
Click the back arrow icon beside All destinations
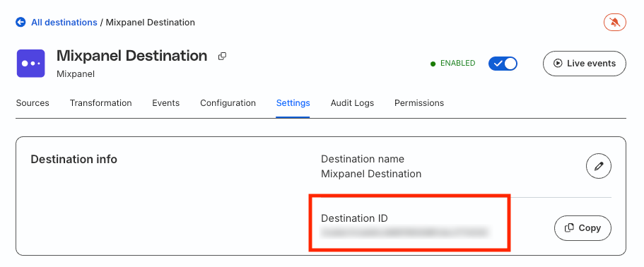pyautogui.click(x=21, y=22)
